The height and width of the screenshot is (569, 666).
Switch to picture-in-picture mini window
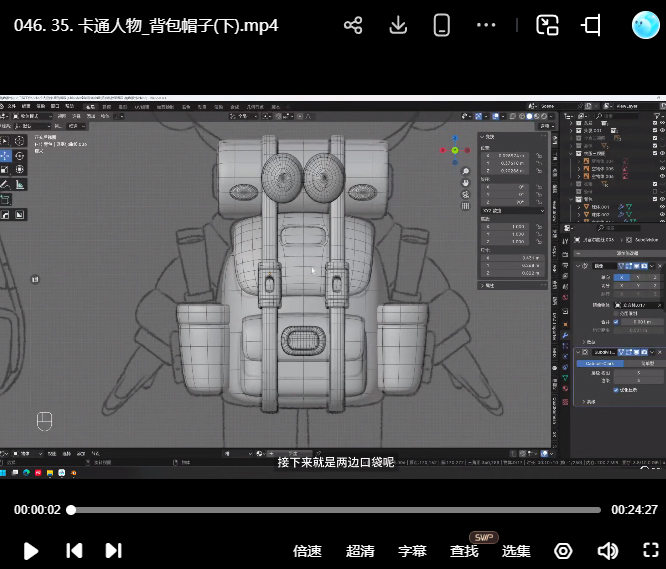(x=547, y=26)
